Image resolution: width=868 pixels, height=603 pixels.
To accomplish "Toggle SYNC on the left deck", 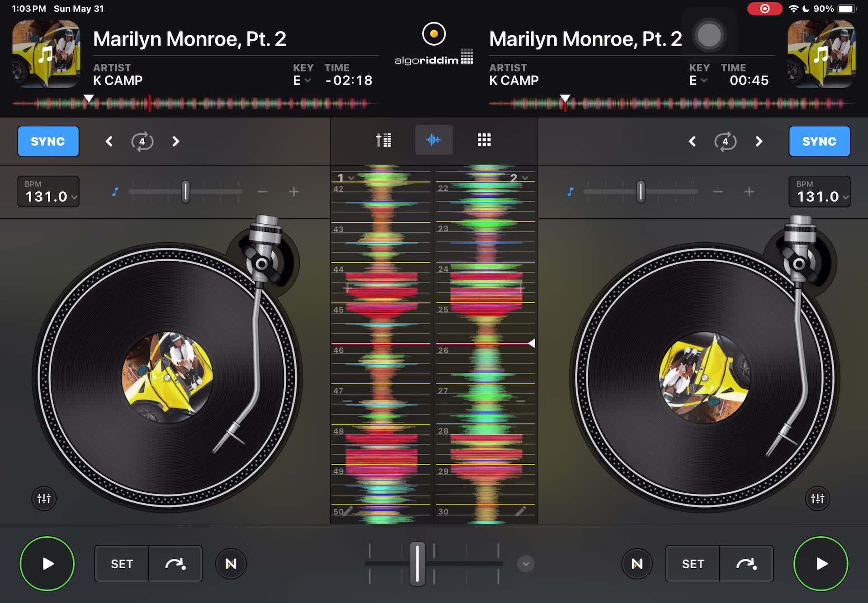I will click(48, 141).
